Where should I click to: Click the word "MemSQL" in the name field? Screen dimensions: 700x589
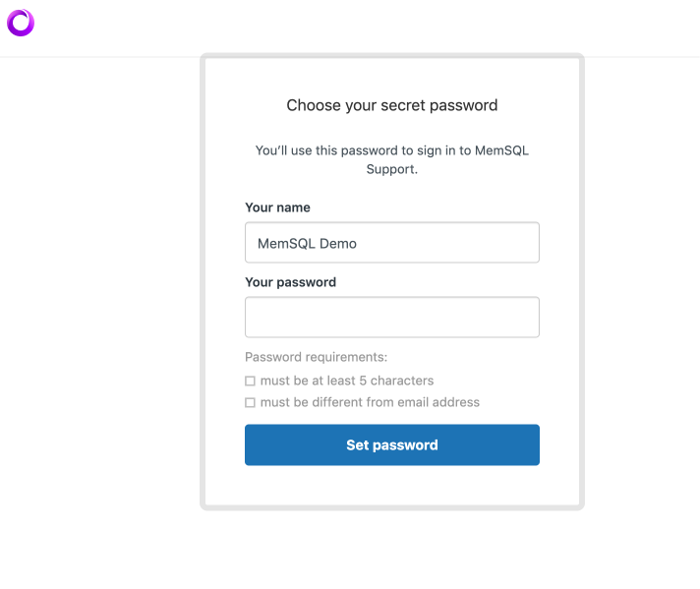286,243
